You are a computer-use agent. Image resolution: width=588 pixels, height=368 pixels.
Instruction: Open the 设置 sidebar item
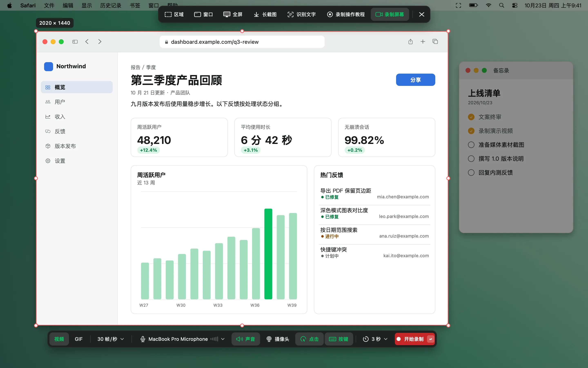(x=77, y=161)
